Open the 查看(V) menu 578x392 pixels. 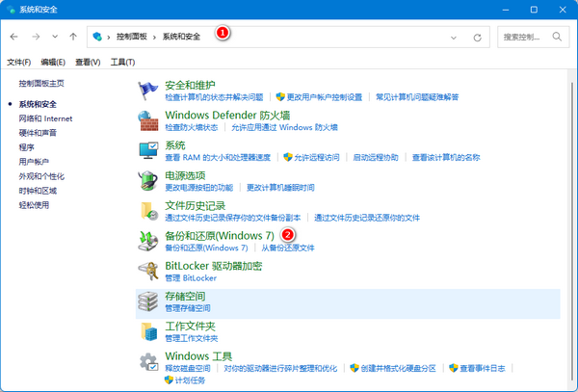(x=89, y=62)
